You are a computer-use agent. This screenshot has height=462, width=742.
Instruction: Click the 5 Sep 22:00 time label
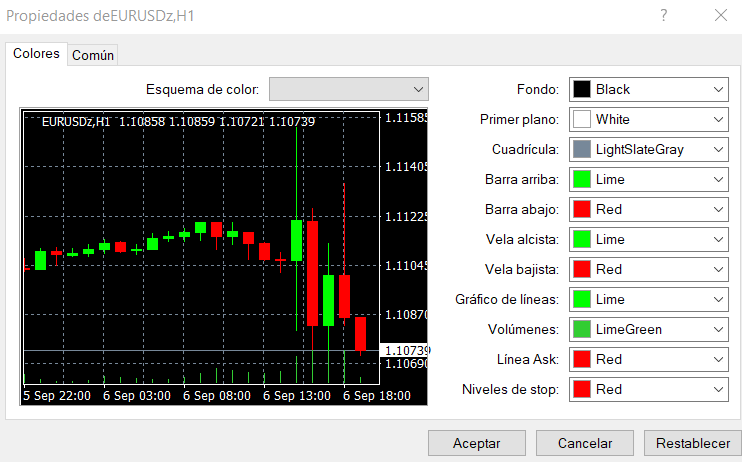[x=57, y=396]
